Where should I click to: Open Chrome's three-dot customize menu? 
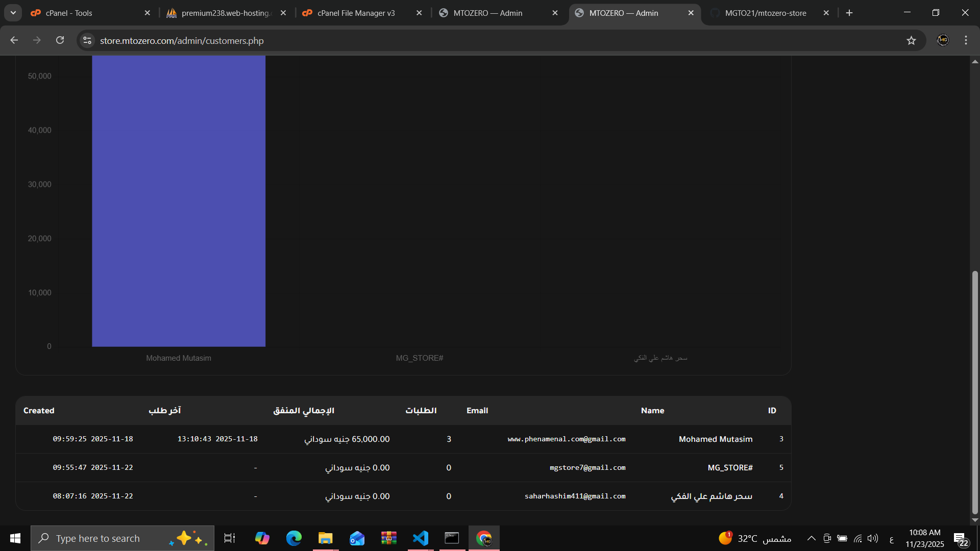[966, 40]
